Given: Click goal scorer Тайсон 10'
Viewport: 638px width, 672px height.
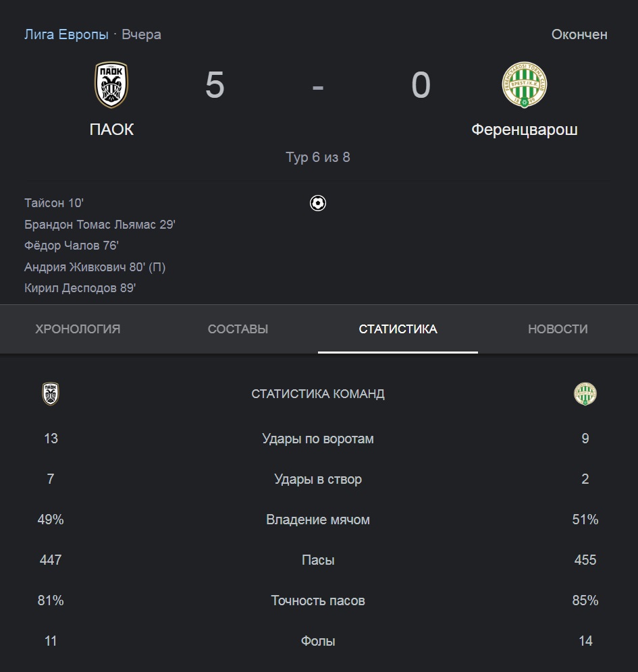Looking at the screenshot, I should (54, 203).
